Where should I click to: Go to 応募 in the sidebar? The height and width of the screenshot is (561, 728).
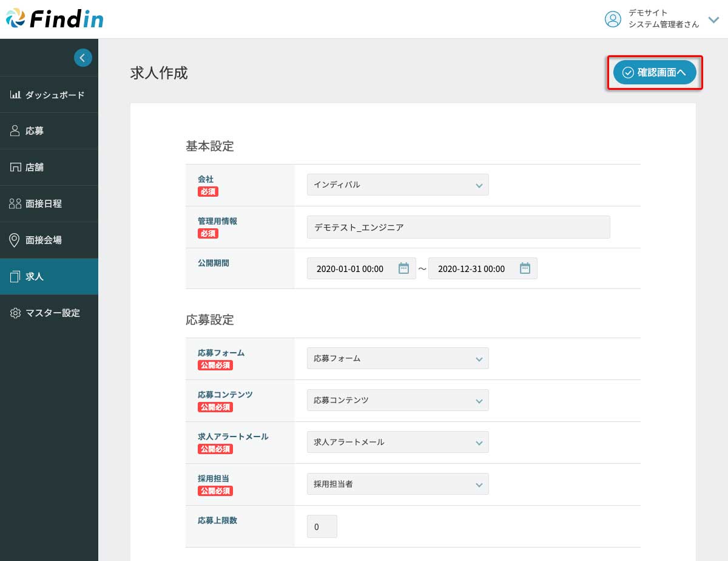35,131
